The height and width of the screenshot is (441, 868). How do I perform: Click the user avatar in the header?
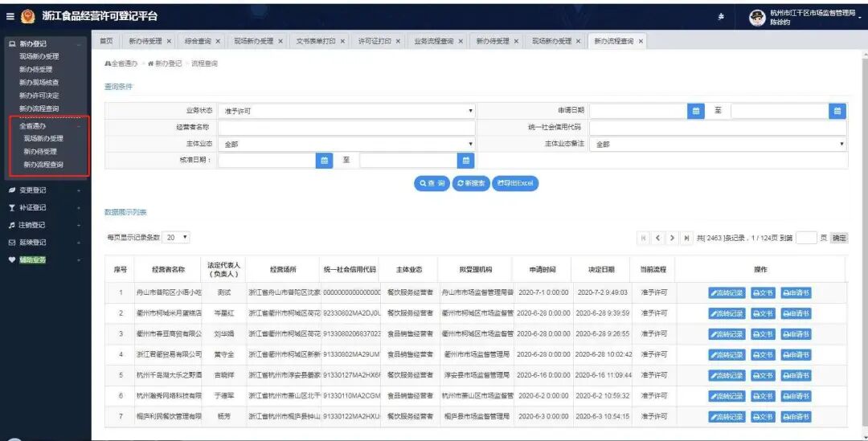click(x=757, y=18)
